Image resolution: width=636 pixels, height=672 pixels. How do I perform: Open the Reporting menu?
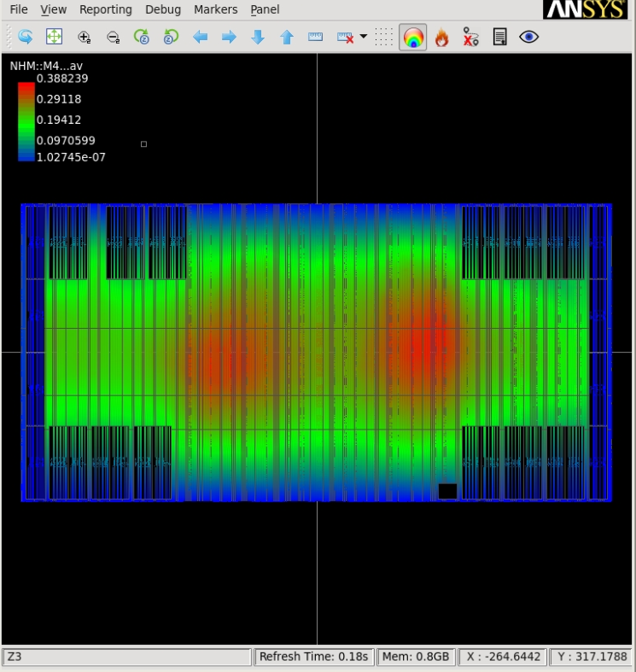tap(106, 9)
